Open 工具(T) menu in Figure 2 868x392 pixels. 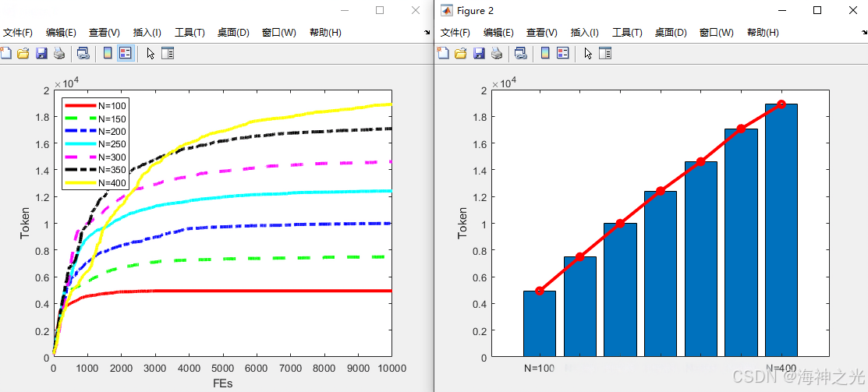tap(627, 33)
